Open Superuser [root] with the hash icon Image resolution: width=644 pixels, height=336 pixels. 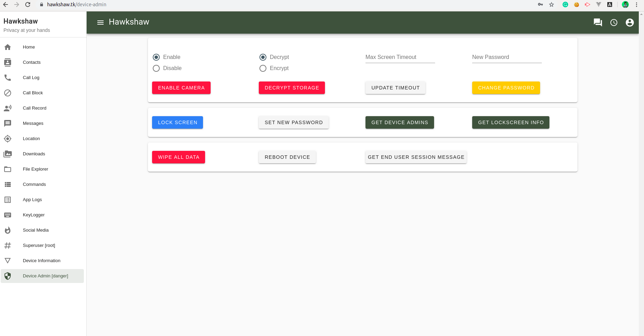tap(8, 245)
